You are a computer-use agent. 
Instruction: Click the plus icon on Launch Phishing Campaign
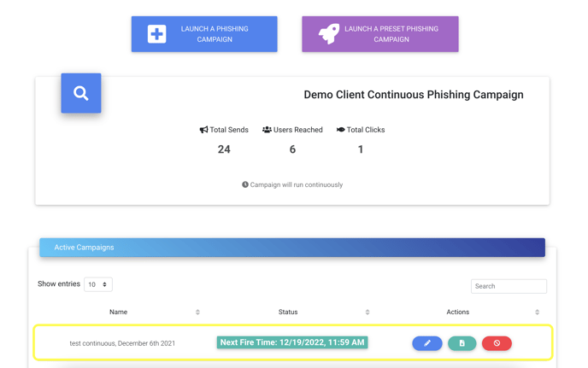pyautogui.click(x=156, y=34)
